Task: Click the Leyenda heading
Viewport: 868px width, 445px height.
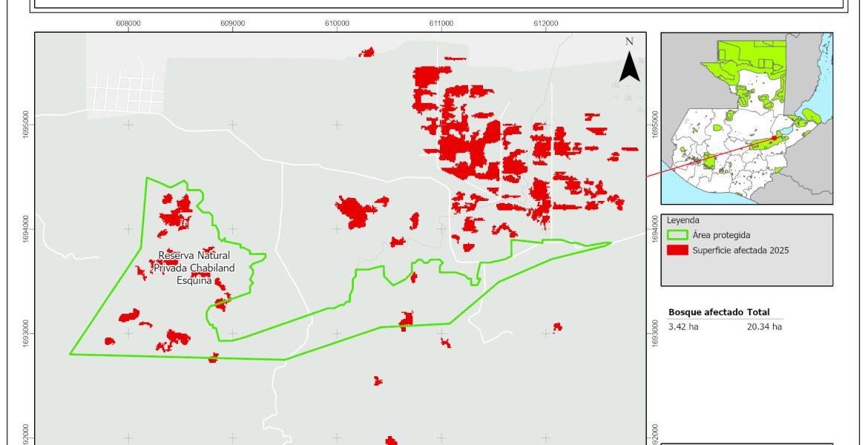Action: click(x=683, y=220)
